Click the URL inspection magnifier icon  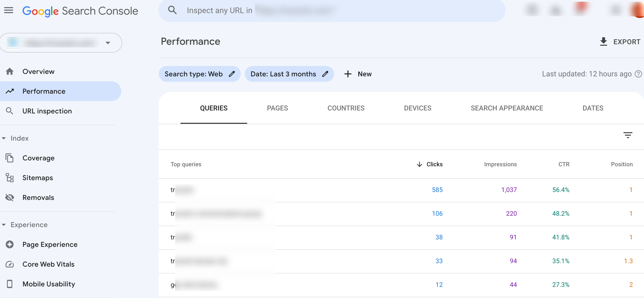[10, 111]
